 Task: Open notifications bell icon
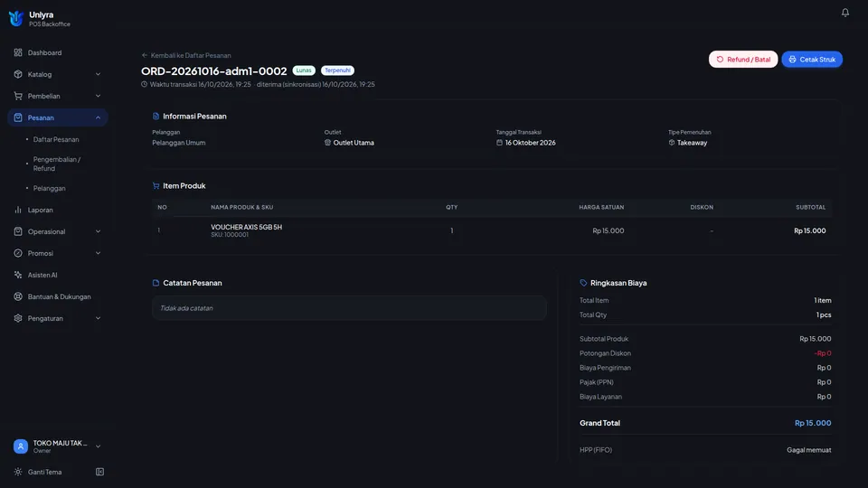coord(844,12)
